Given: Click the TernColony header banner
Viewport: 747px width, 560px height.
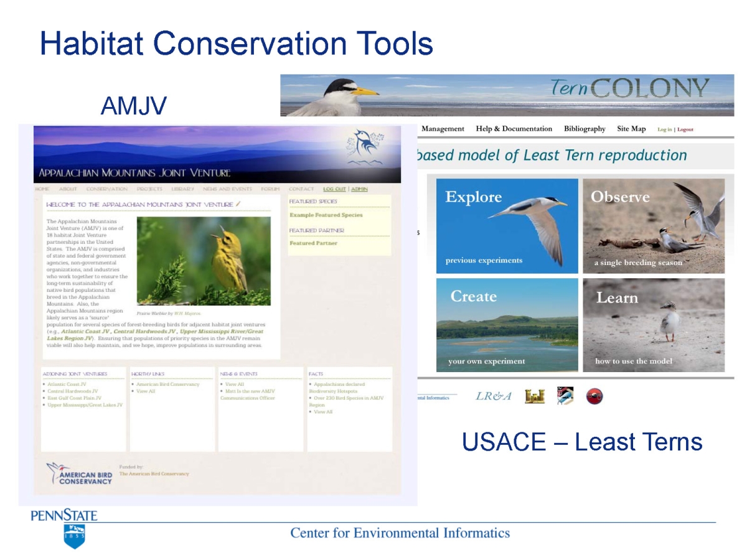Looking at the screenshot, I should tap(507, 95).
